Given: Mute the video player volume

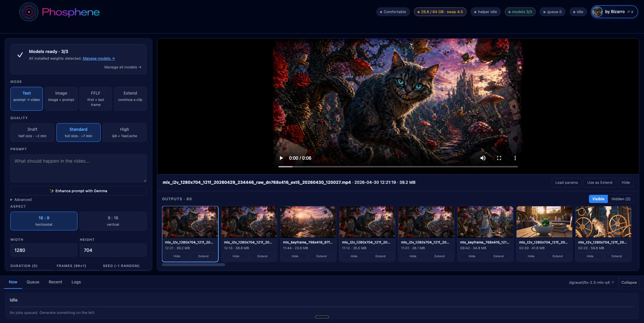Looking at the screenshot, I should (x=483, y=158).
